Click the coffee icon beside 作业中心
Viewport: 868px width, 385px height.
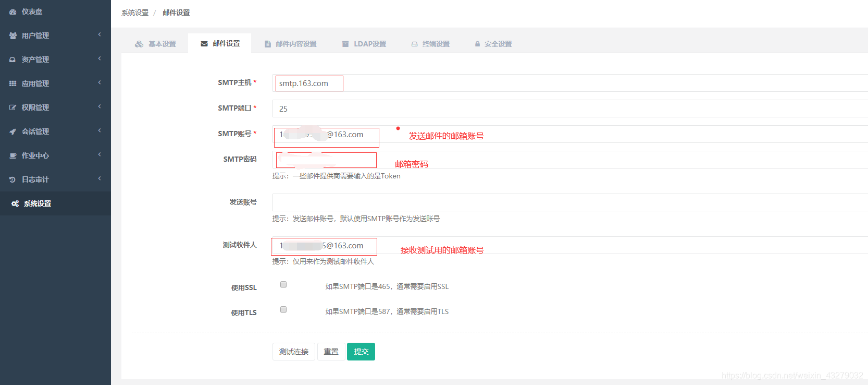click(x=13, y=156)
